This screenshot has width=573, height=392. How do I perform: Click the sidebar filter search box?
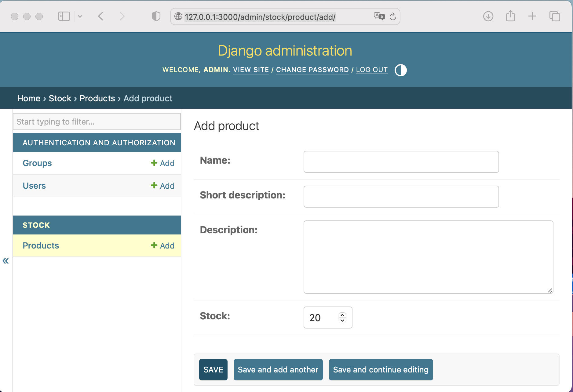(97, 122)
